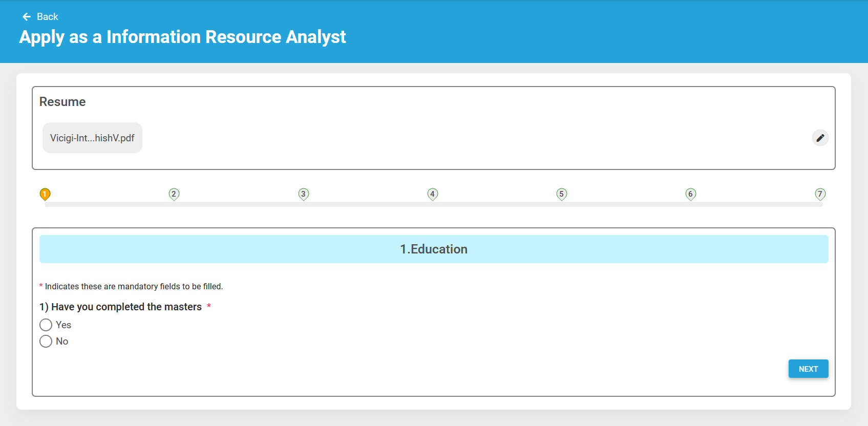Jump to step 5 marker

point(562,194)
